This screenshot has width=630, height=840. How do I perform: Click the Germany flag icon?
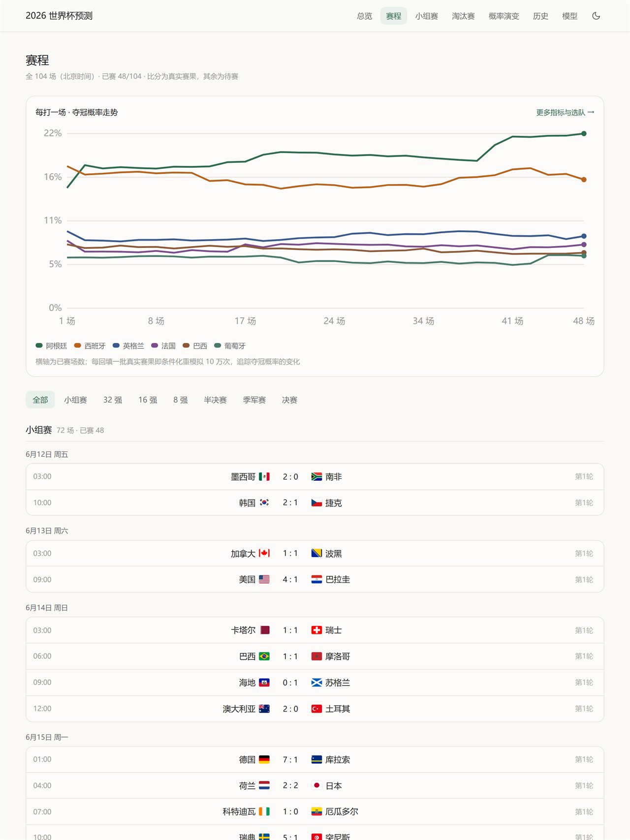(x=264, y=759)
